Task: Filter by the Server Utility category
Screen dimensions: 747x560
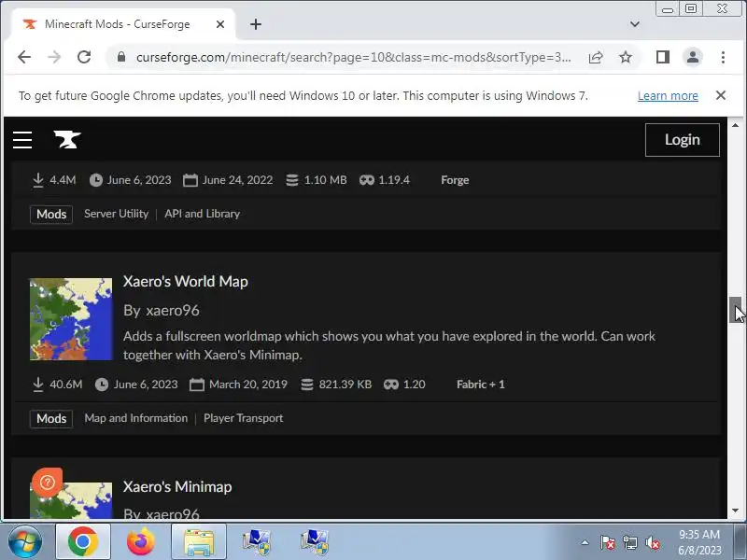Action: pos(116,214)
